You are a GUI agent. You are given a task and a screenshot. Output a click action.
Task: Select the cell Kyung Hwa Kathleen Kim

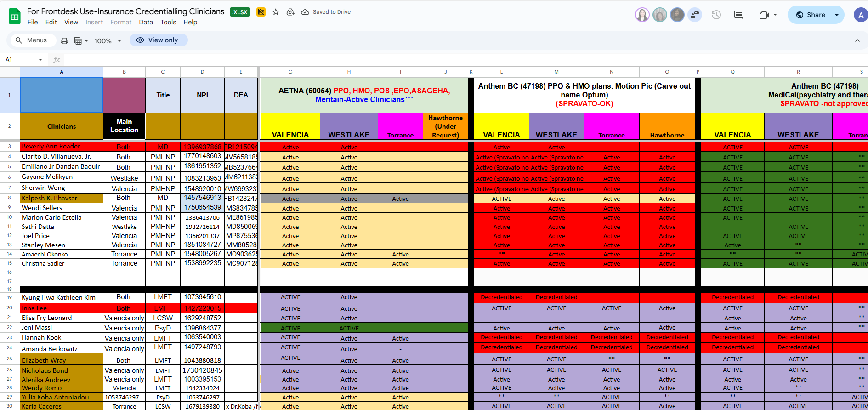click(62, 297)
